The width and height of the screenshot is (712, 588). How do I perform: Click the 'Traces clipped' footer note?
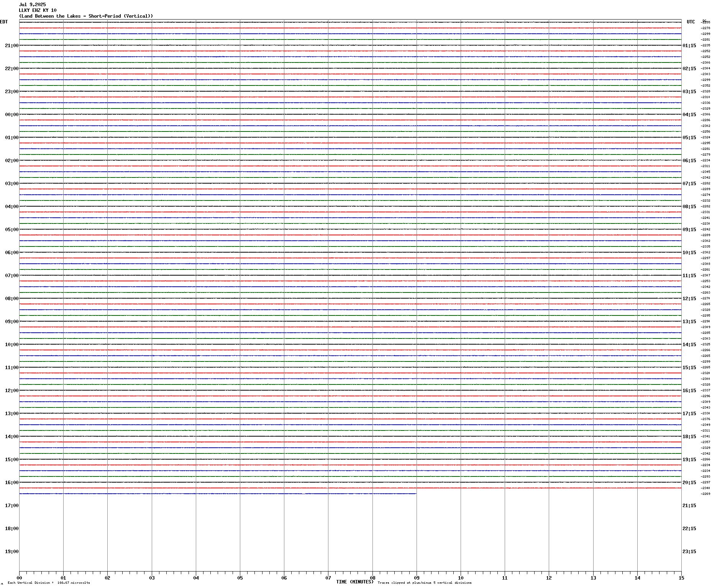click(425, 583)
